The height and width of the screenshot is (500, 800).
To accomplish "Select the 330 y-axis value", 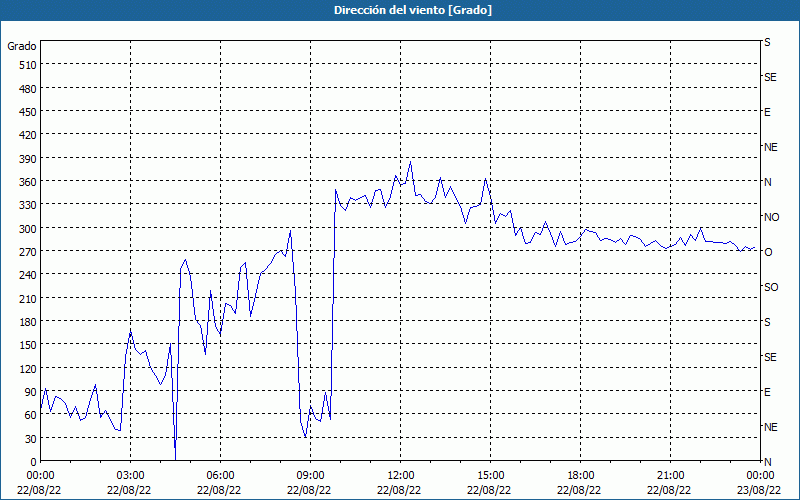I will point(28,205).
